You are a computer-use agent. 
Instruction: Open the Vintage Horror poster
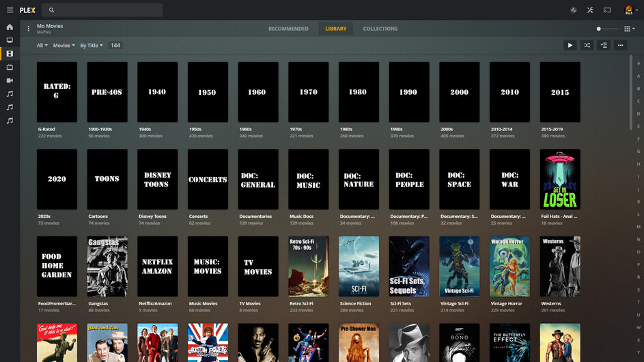(509, 266)
